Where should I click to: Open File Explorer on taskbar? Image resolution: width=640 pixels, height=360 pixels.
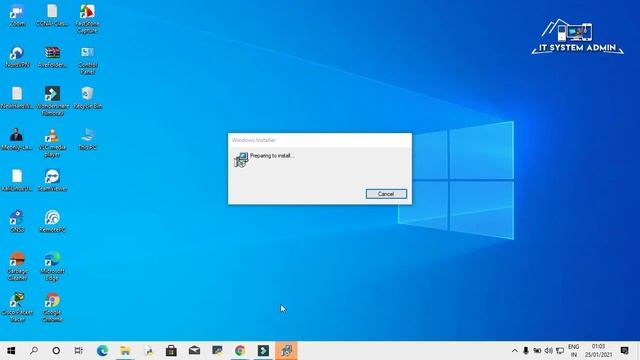[x=125, y=351]
